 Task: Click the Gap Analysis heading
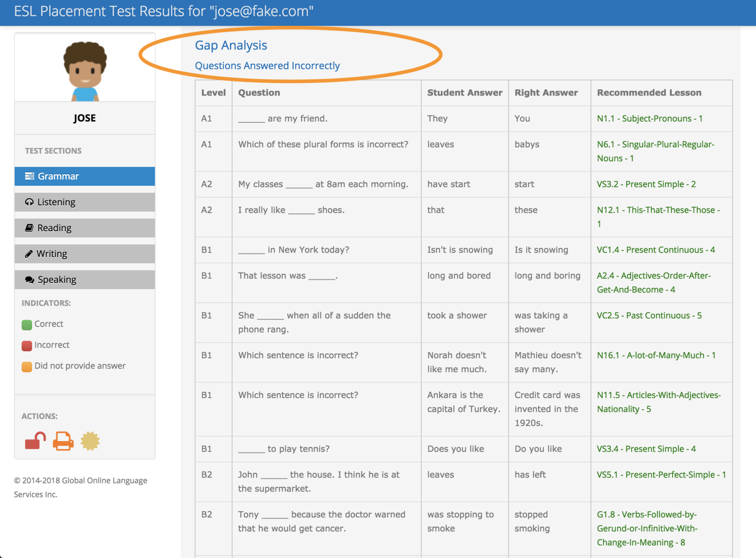pos(231,45)
